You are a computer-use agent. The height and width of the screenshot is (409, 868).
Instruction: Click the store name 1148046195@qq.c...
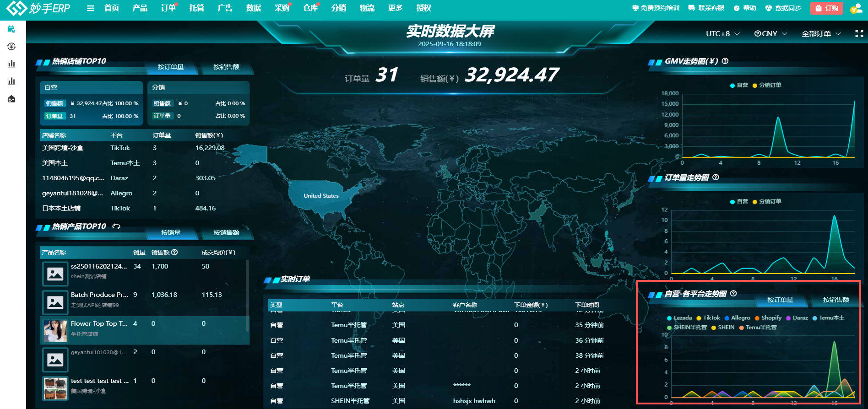tap(73, 178)
